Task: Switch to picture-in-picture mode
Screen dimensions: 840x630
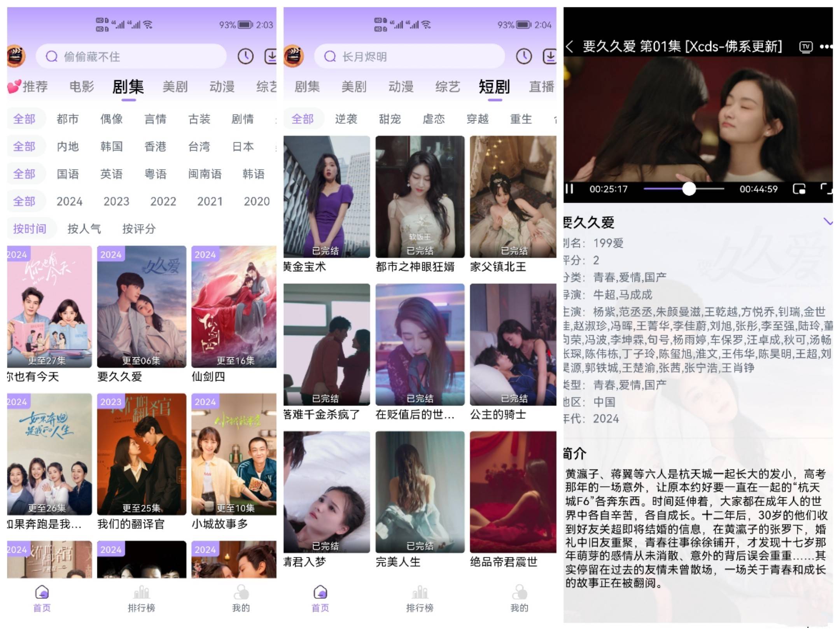Action: pos(799,189)
